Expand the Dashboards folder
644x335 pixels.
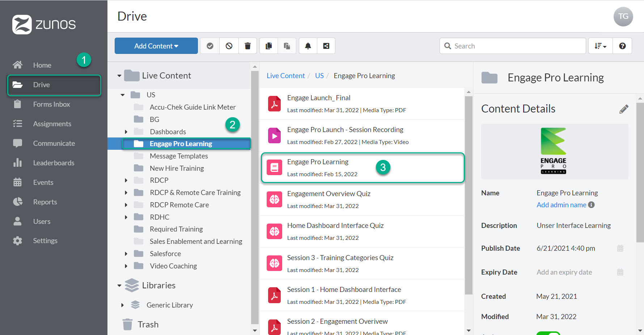[x=126, y=132]
